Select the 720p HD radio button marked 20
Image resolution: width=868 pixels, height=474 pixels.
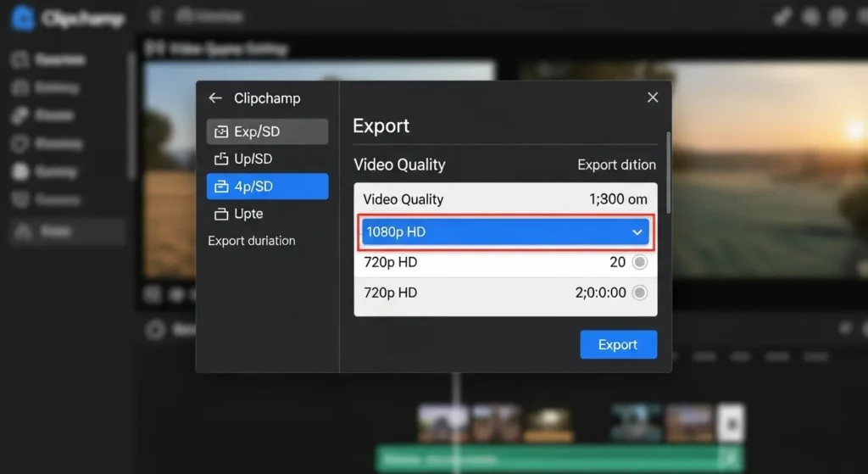point(640,262)
